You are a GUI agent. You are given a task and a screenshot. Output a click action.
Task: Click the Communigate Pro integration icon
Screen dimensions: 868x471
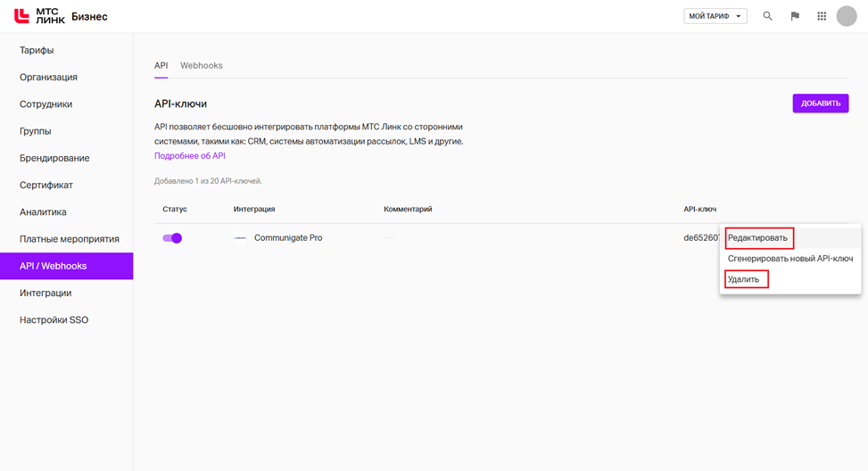tap(240, 238)
